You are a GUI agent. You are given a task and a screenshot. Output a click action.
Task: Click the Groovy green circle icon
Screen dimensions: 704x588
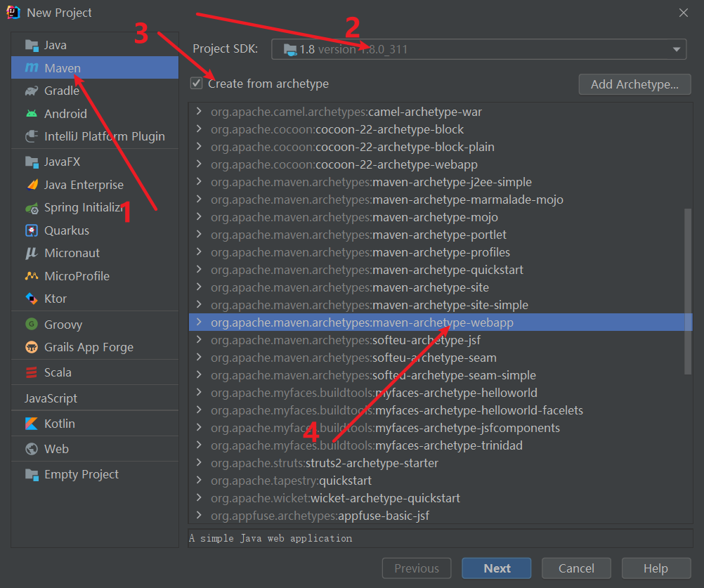[x=32, y=324]
